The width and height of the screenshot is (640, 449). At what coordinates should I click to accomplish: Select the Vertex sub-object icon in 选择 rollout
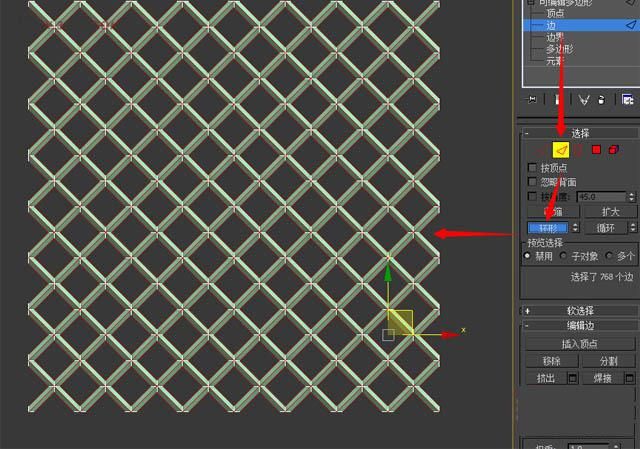pyautogui.click(x=541, y=150)
